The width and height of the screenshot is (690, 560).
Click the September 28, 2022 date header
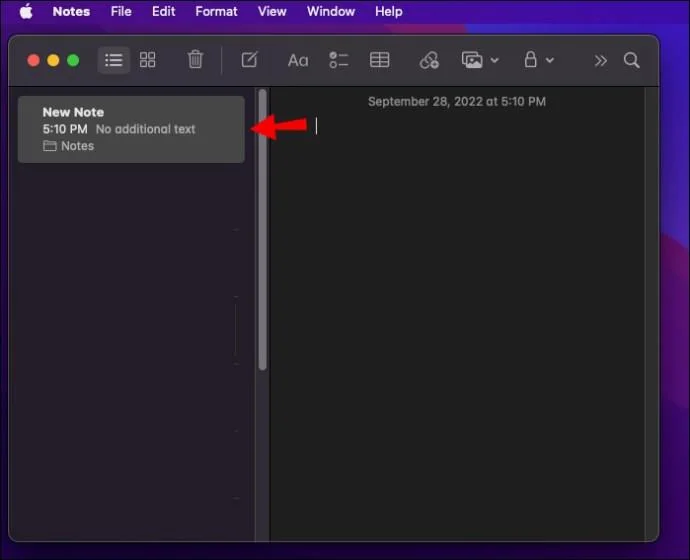click(x=457, y=102)
